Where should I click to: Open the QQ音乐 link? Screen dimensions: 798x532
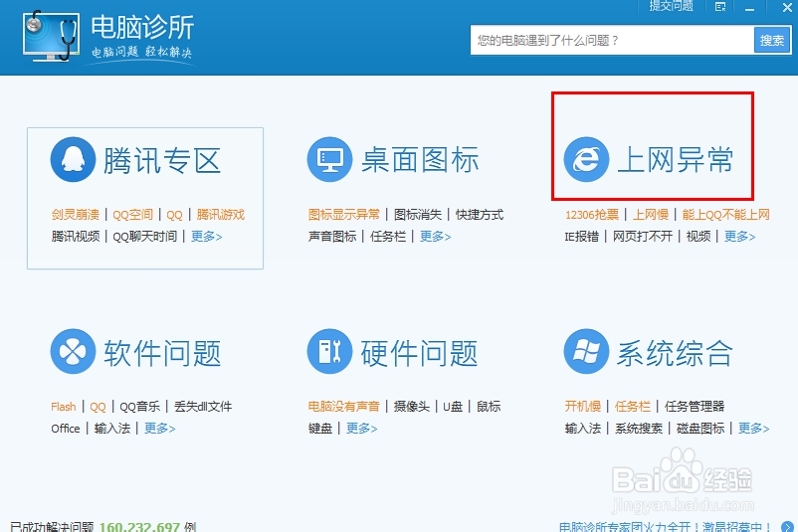coord(140,407)
